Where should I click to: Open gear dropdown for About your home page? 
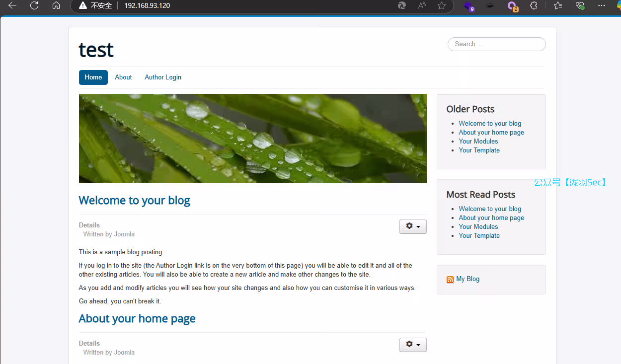click(x=413, y=345)
